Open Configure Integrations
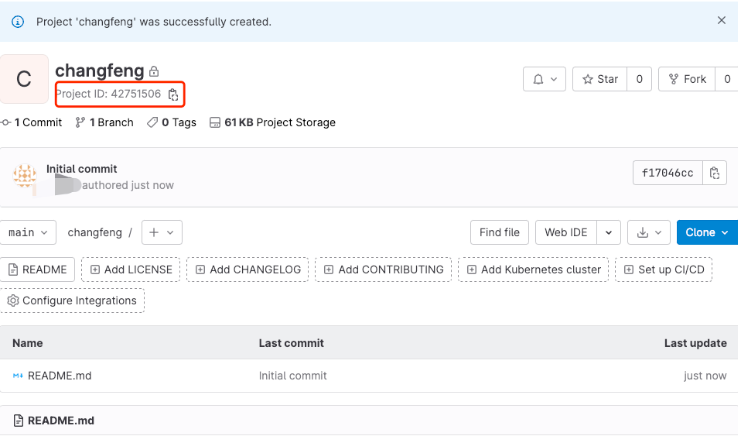738x438 pixels. tap(72, 300)
